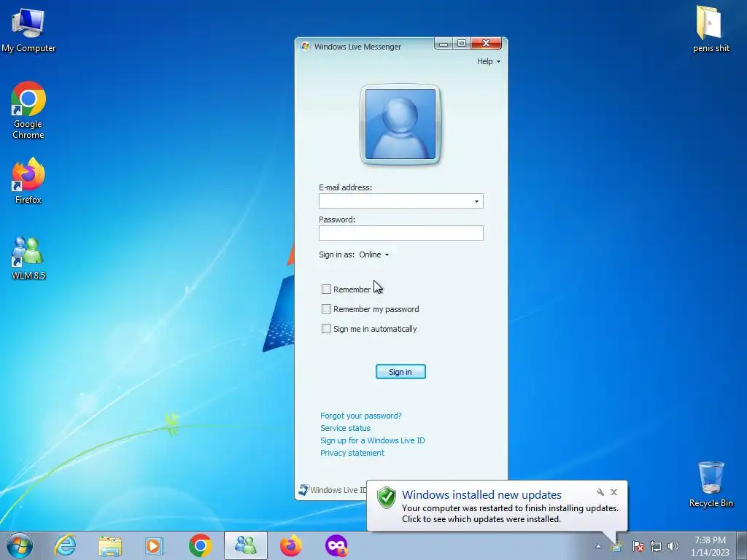Viewport: 747px width, 560px height.
Task: Click the Password field
Action: 401,233
